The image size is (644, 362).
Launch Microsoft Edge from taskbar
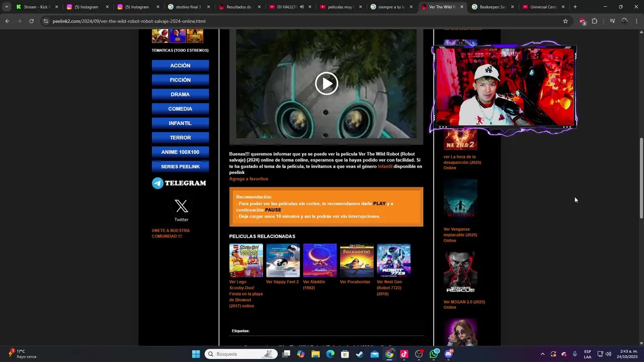pyautogui.click(x=330, y=354)
